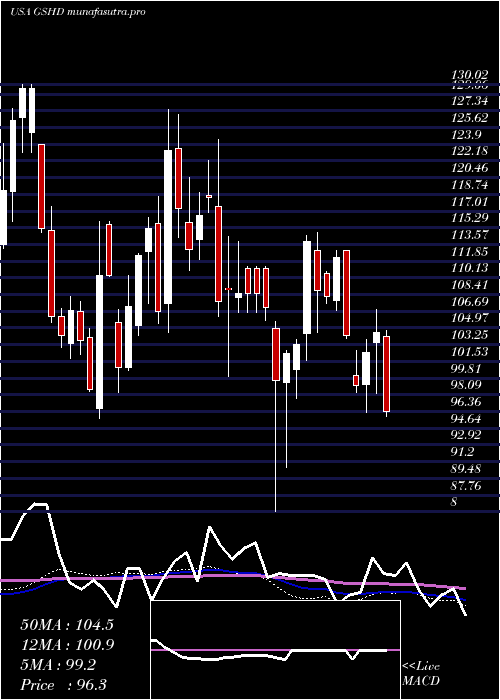The width and height of the screenshot is (500, 700).
Task: Select the 130.02 price axis label
Action: pos(469,75)
